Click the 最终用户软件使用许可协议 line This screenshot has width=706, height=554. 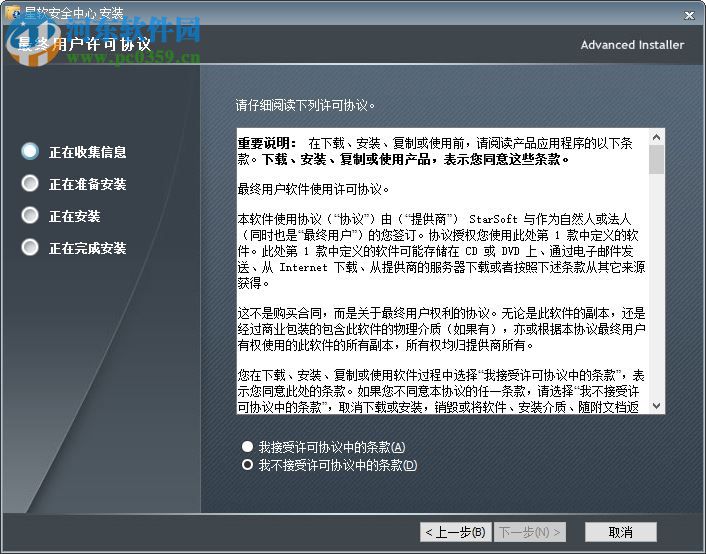[x=313, y=189]
